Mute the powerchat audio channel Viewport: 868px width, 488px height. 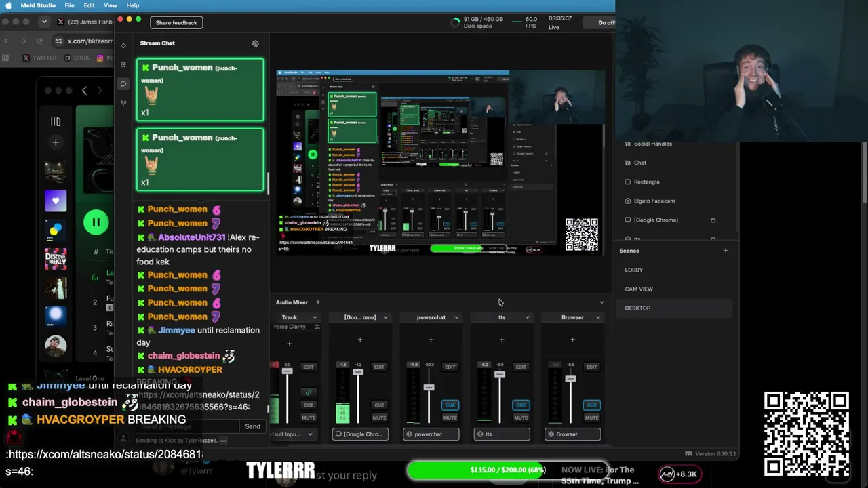tap(450, 418)
